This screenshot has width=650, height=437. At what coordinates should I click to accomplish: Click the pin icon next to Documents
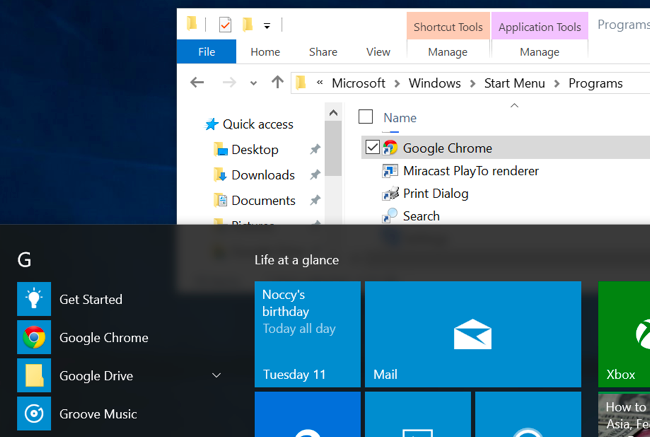315,200
